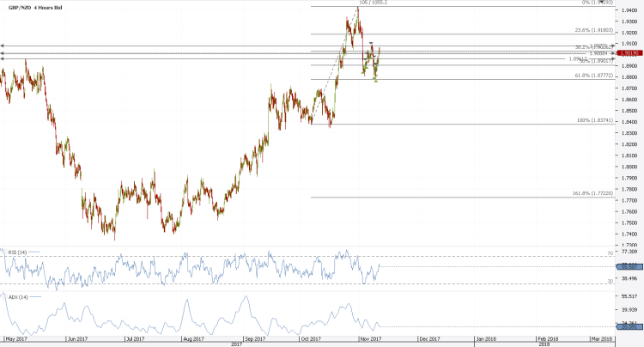Viewport: 644px width, 347px height.
Task: Click the May 2017 time axis label
Action: pyautogui.click(x=16, y=338)
